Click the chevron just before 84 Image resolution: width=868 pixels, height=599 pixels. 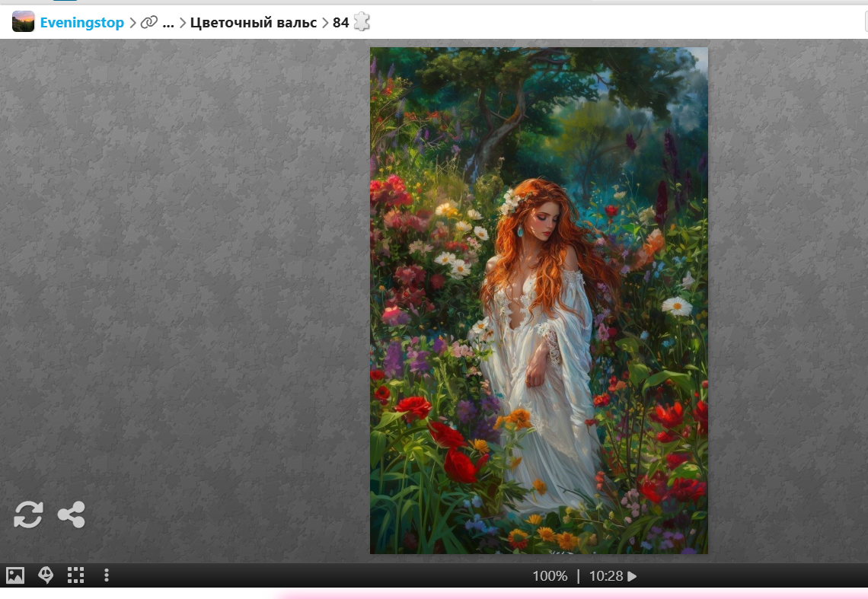tap(325, 23)
